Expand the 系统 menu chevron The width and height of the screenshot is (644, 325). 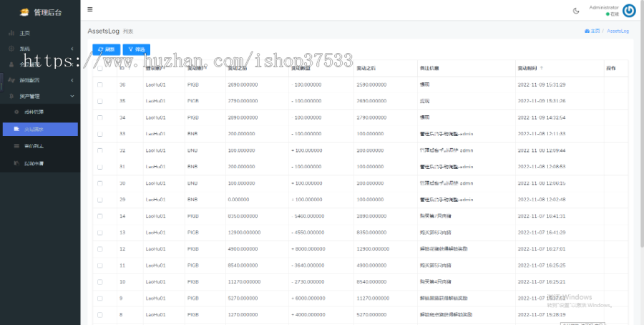(72, 49)
